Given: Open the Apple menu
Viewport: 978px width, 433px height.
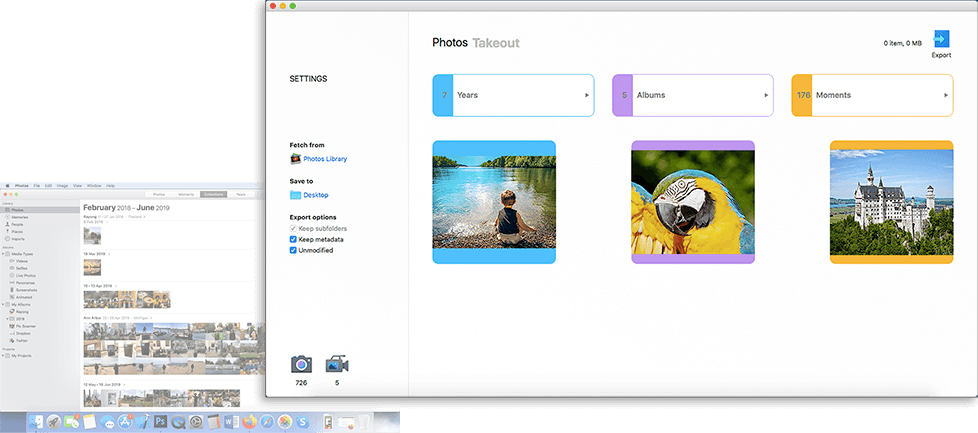Looking at the screenshot, I should point(7,186).
